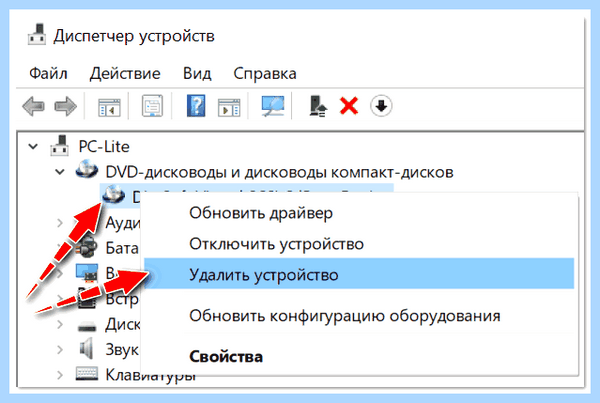The image size is (600, 403).
Task: Click the Диспетчер устройств window title
Action: click(134, 36)
